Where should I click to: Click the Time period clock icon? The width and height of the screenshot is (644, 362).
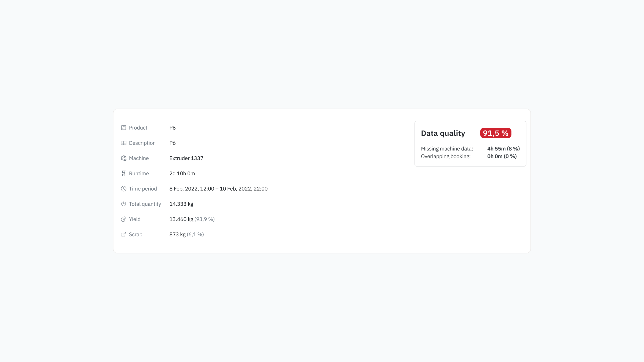coord(123,189)
